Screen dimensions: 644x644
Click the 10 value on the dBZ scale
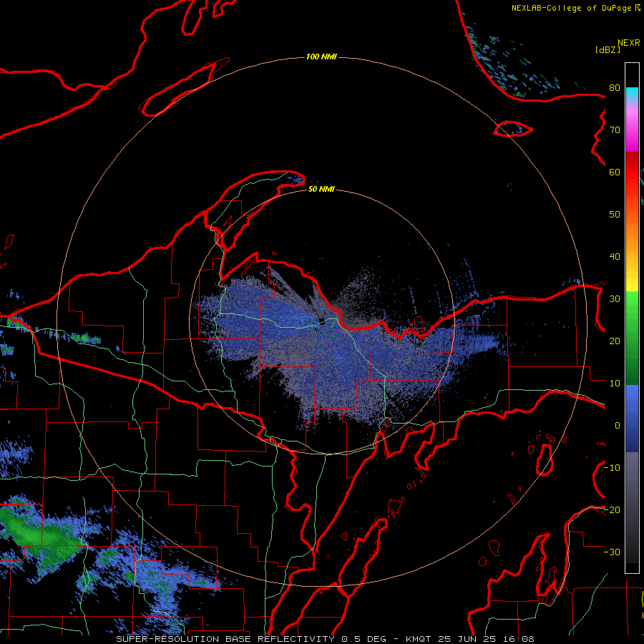(615, 384)
